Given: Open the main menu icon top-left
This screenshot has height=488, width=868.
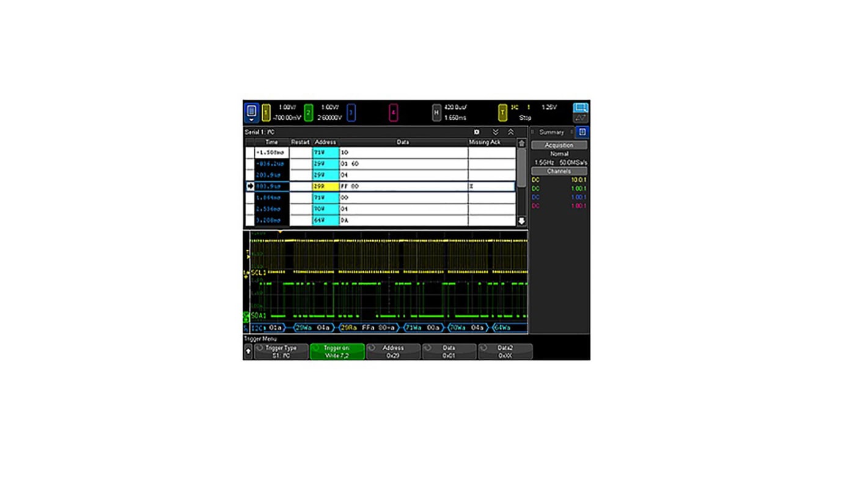Looking at the screenshot, I should (251, 111).
